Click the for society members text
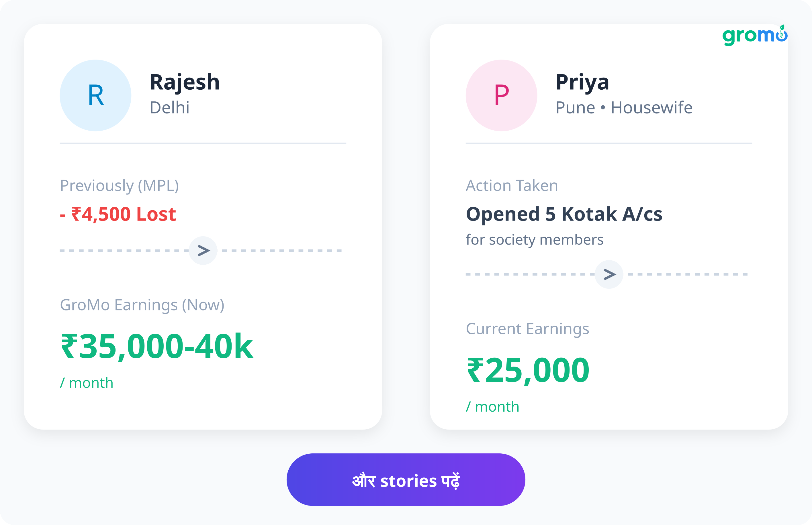This screenshot has height=525, width=812. coord(535,240)
